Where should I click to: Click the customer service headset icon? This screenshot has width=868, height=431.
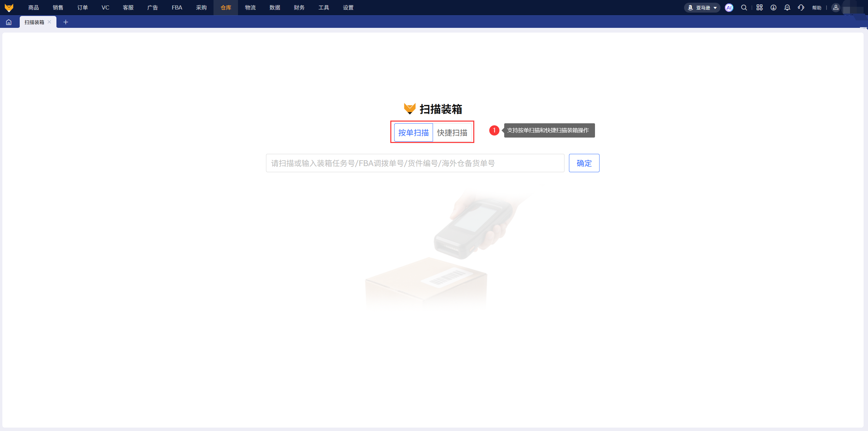[x=801, y=7]
